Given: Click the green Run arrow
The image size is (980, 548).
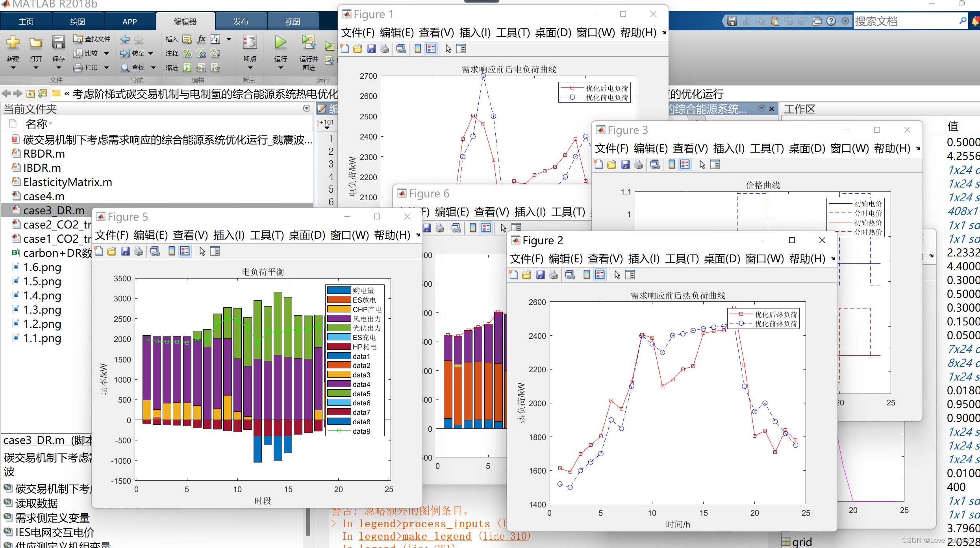Looking at the screenshot, I should (280, 42).
